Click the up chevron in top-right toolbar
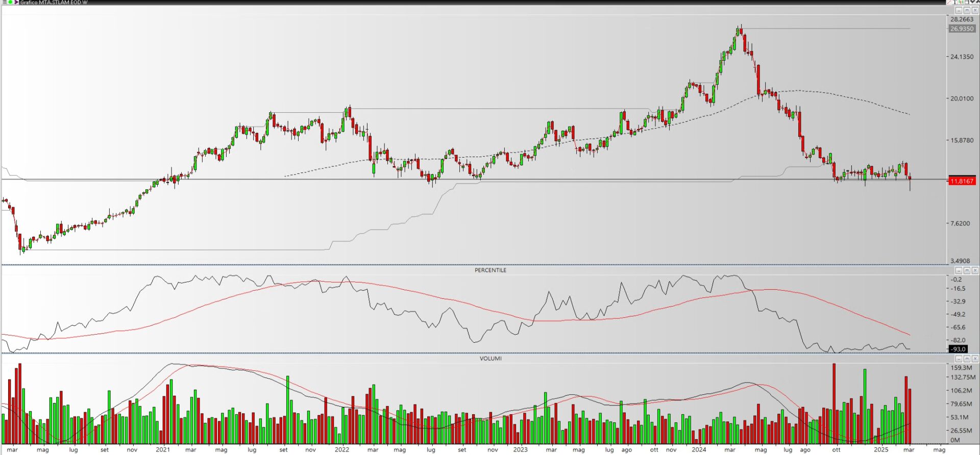This screenshot has height=455, width=980. (x=978, y=2)
